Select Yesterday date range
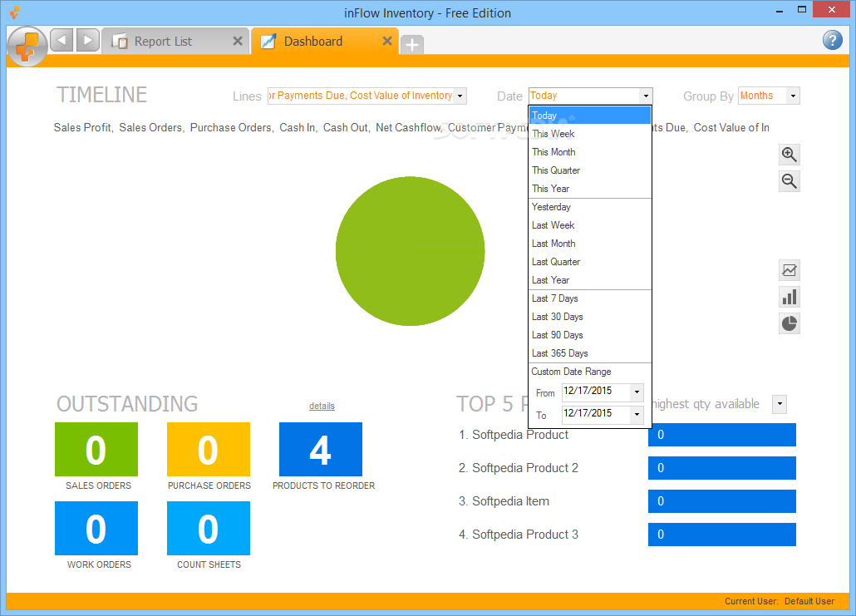Image resolution: width=856 pixels, height=616 pixels. click(x=589, y=207)
